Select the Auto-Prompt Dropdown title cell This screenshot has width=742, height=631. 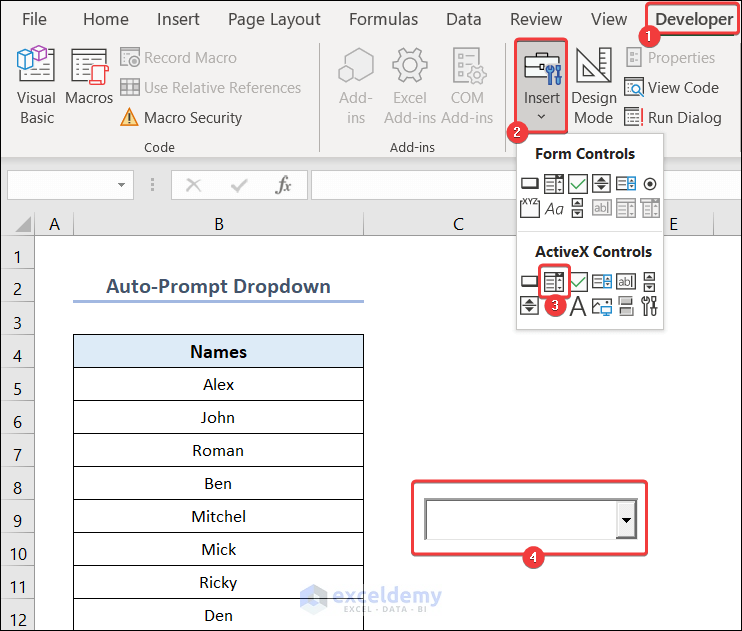[219, 286]
